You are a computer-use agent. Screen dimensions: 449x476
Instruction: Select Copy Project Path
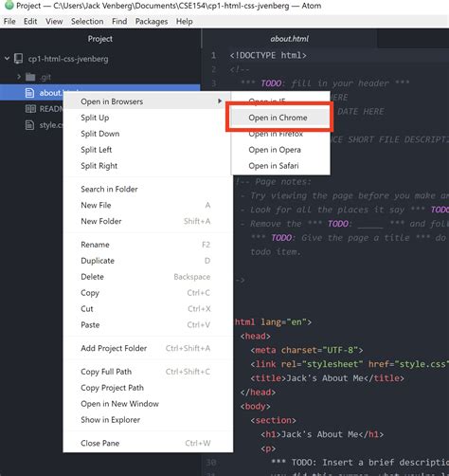(x=148, y=388)
